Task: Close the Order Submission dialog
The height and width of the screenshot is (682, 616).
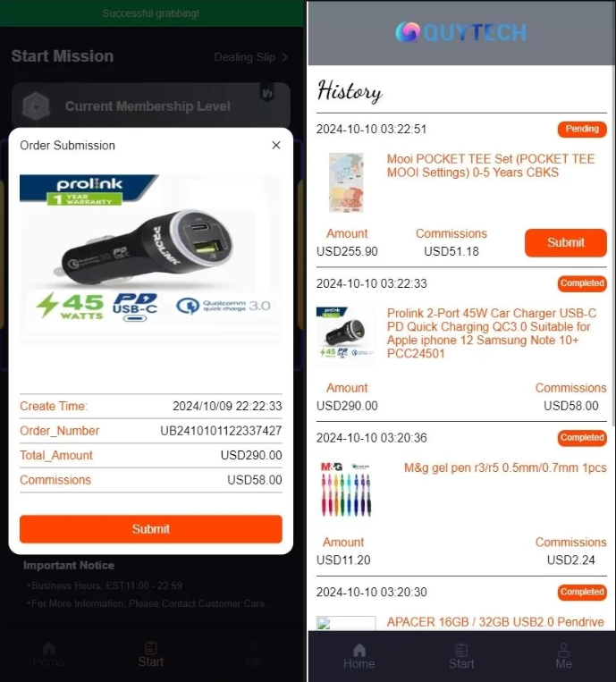Action: (275, 146)
